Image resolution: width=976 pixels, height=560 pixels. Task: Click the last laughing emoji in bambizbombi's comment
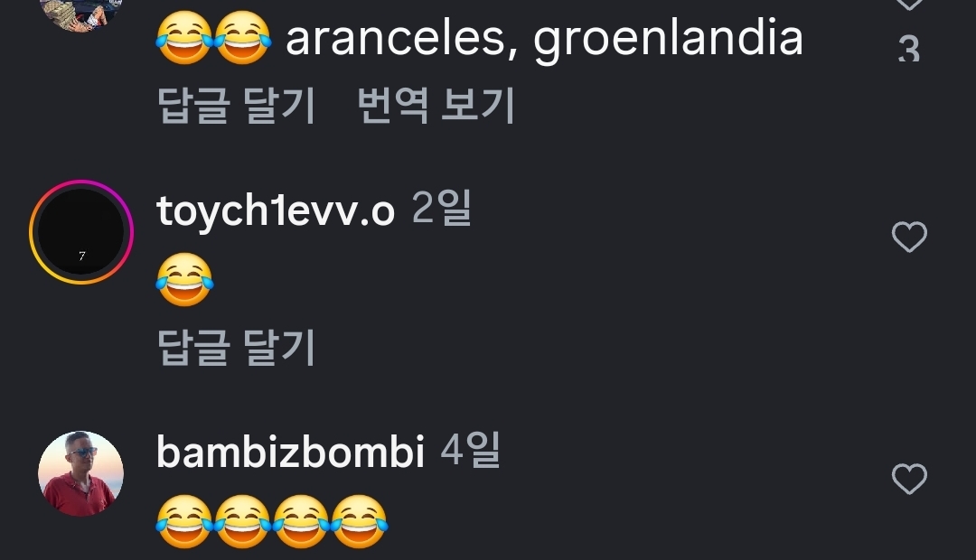click(359, 521)
